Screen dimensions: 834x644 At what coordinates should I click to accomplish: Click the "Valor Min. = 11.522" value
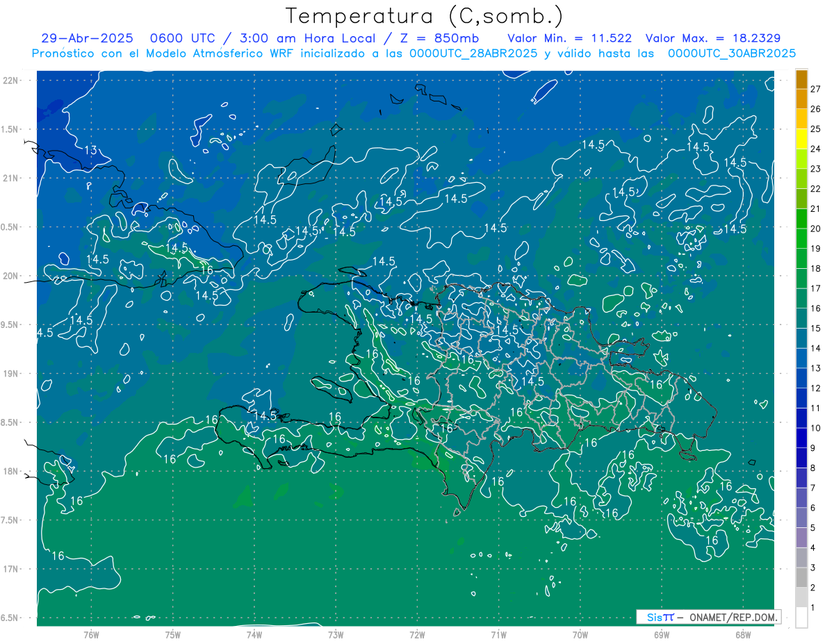pyautogui.click(x=569, y=38)
